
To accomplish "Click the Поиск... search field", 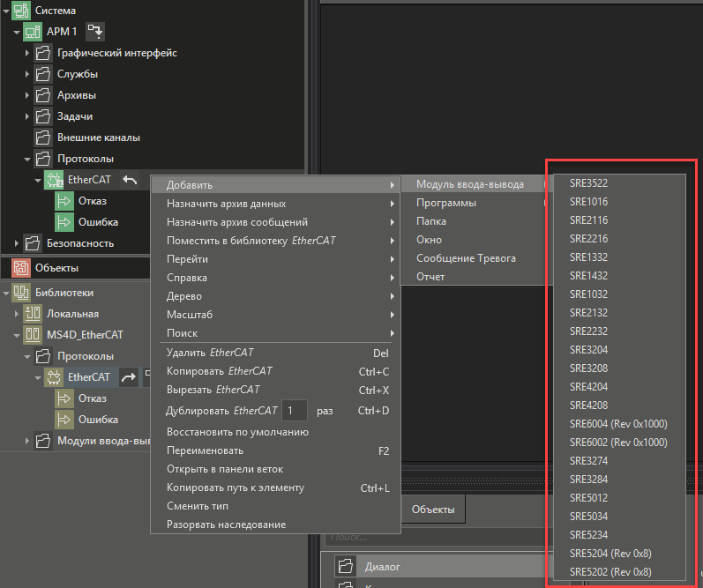I will pos(438,537).
